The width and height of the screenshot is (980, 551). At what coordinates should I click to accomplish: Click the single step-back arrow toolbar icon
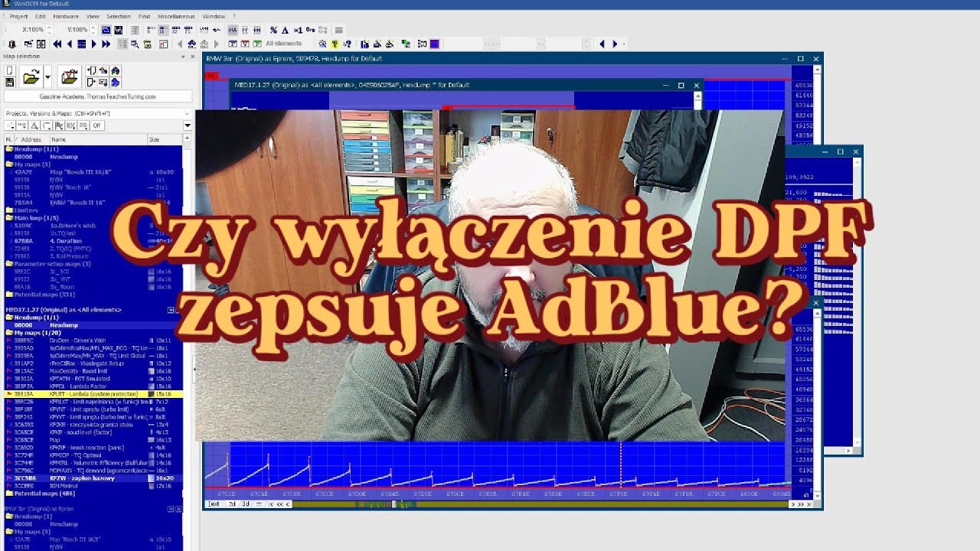pyautogui.click(x=70, y=44)
